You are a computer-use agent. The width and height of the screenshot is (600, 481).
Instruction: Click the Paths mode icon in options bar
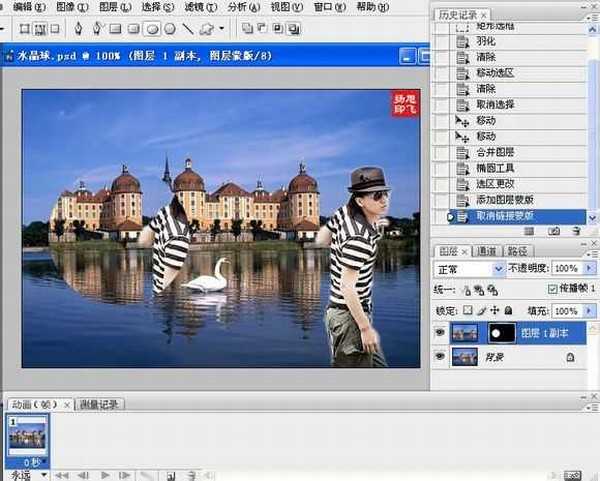click(41, 28)
